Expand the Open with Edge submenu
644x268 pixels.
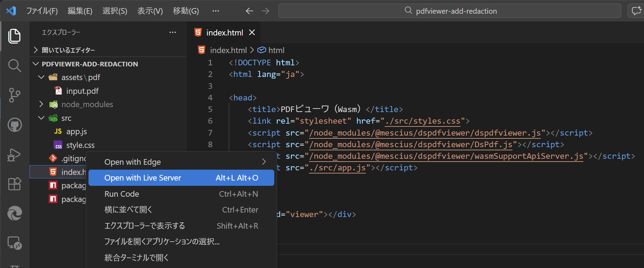181,162
